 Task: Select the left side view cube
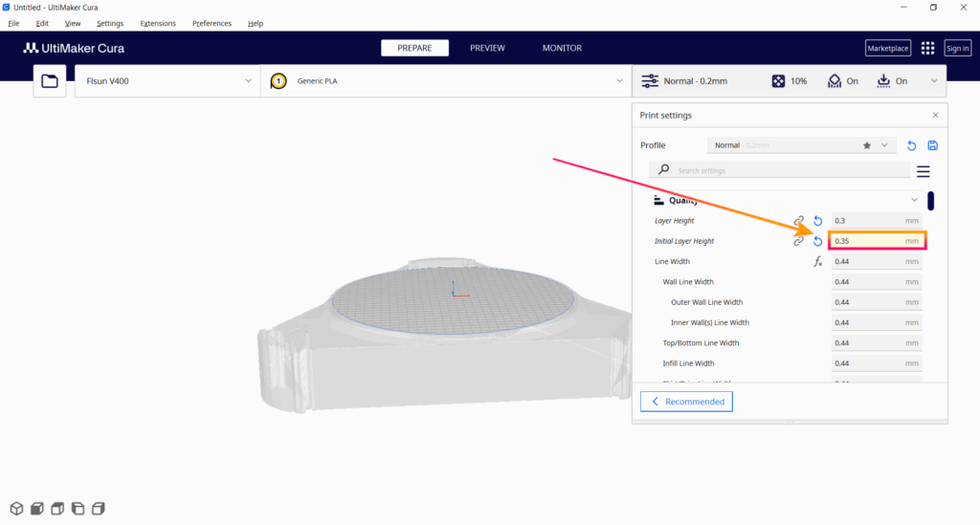(78, 509)
